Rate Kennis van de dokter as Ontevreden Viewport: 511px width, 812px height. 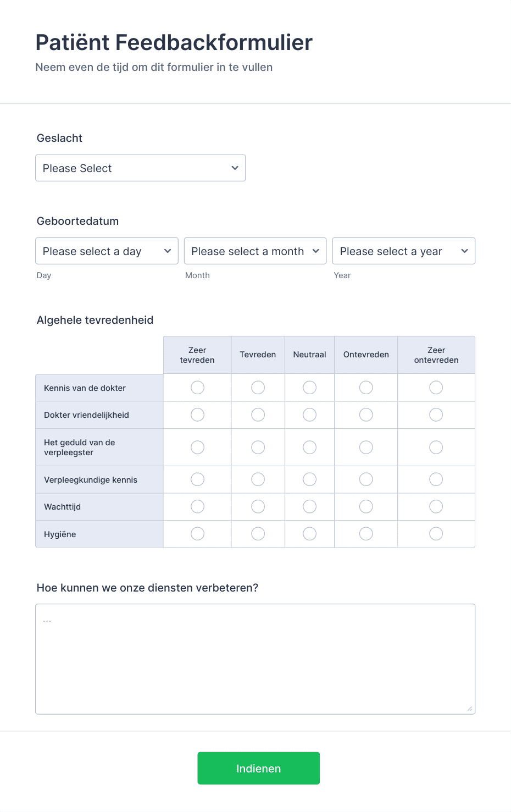[366, 387]
